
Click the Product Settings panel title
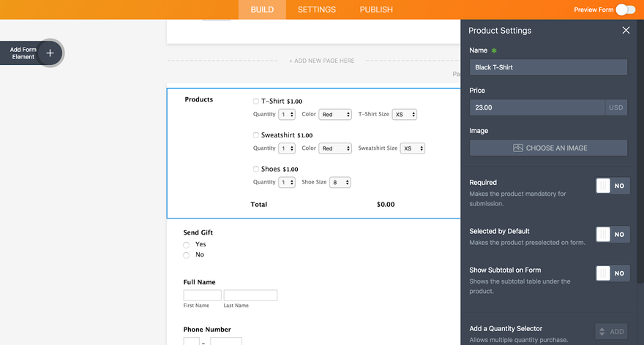(x=500, y=31)
